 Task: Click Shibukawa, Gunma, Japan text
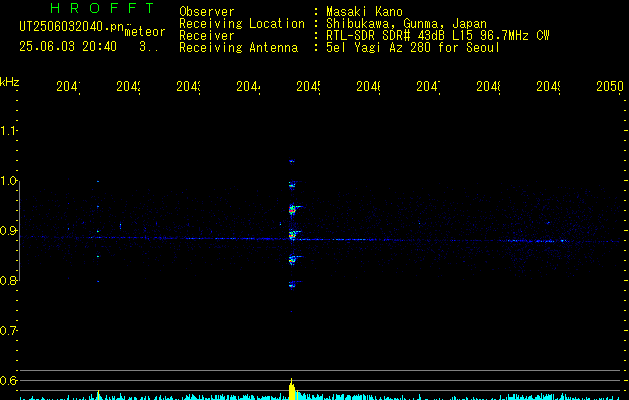point(406,24)
